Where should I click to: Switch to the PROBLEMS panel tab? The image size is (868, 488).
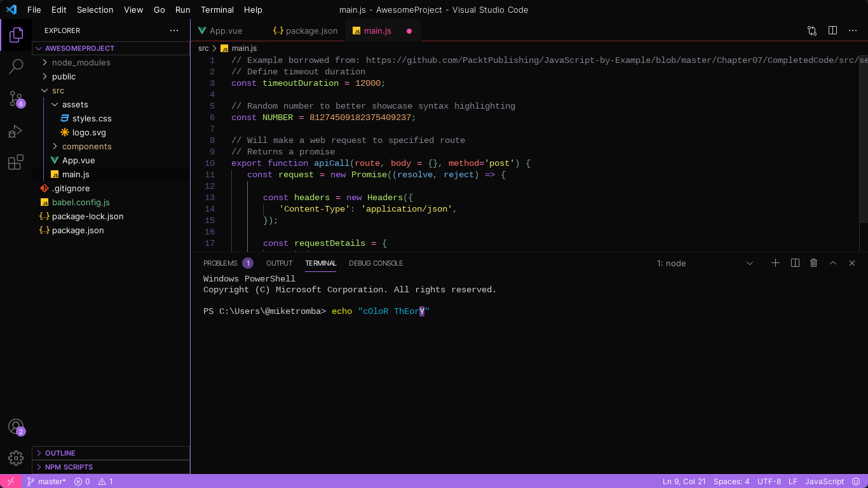coord(227,263)
